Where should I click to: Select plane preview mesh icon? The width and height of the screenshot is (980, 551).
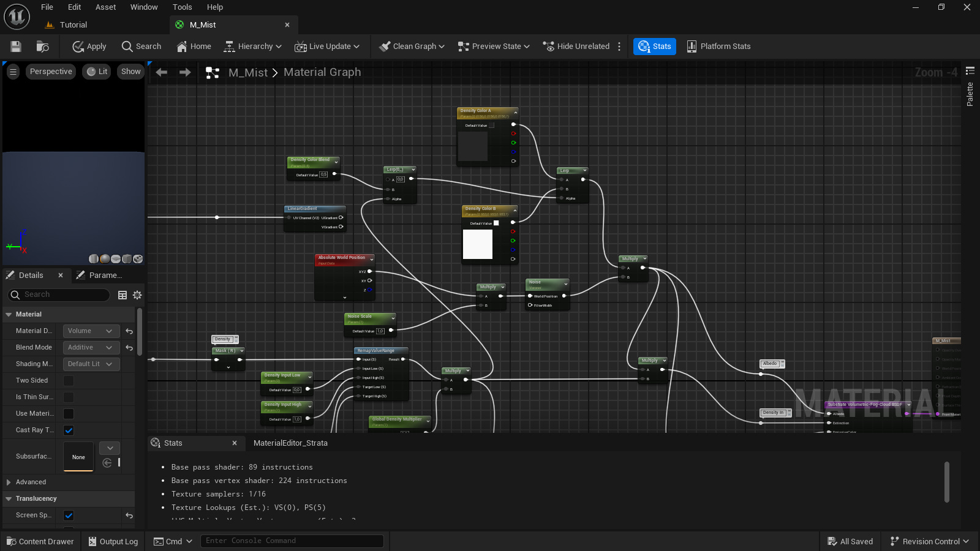[116, 259]
